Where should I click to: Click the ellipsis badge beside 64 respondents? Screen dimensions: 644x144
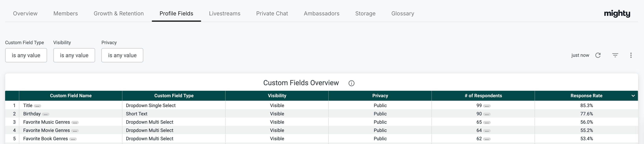(x=487, y=131)
